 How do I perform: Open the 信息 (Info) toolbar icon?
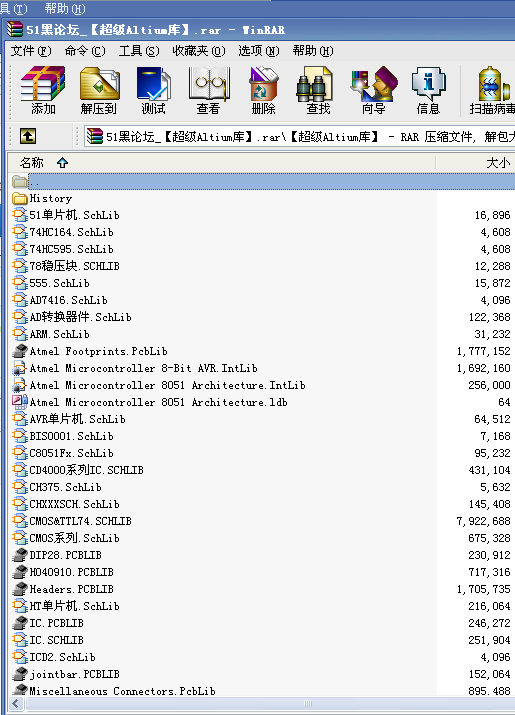tap(428, 90)
